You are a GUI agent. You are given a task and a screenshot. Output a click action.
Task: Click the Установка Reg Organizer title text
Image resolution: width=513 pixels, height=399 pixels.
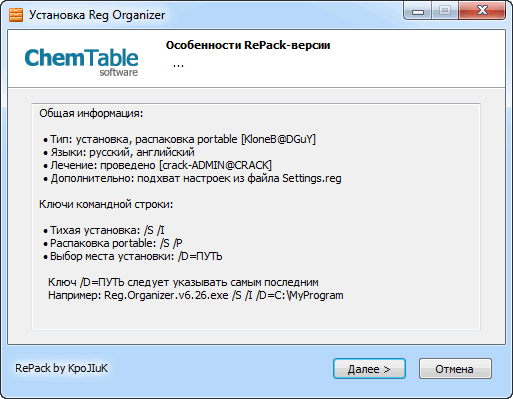(97, 15)
